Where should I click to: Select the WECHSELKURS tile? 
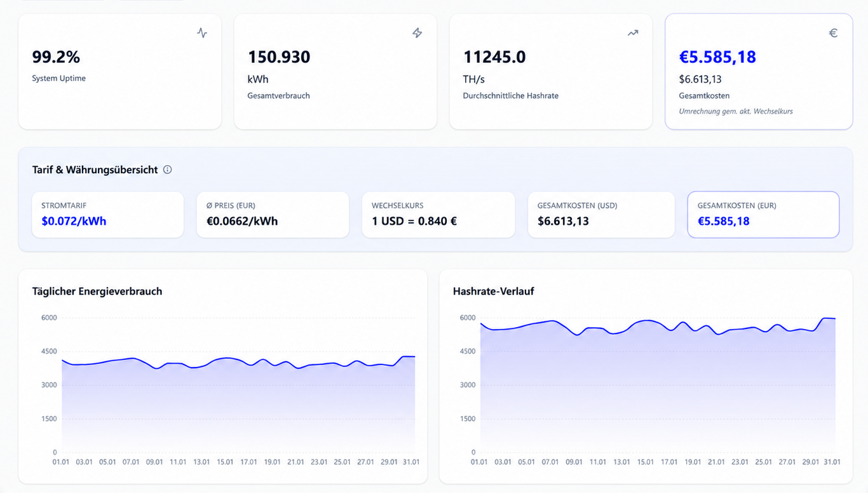pos(438,215)
